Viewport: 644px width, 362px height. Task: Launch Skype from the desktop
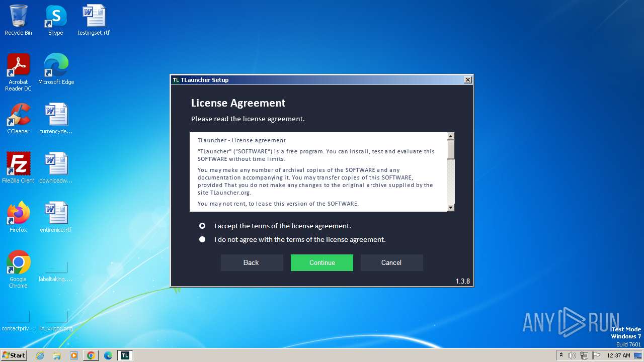tap(56, 20)
